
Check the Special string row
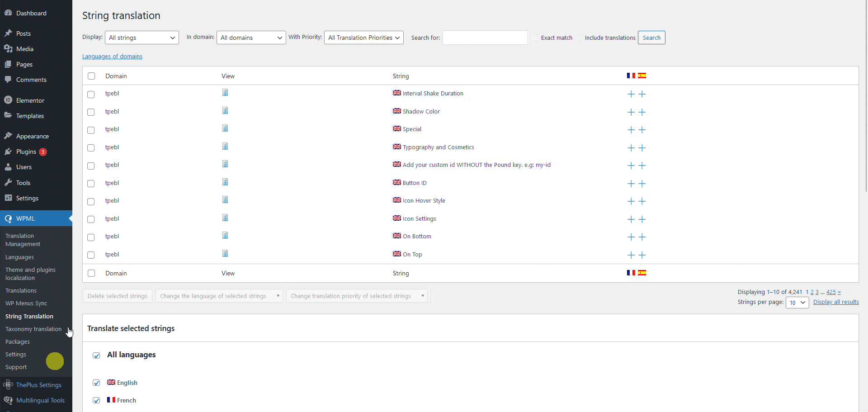click(x=91, y=130)
